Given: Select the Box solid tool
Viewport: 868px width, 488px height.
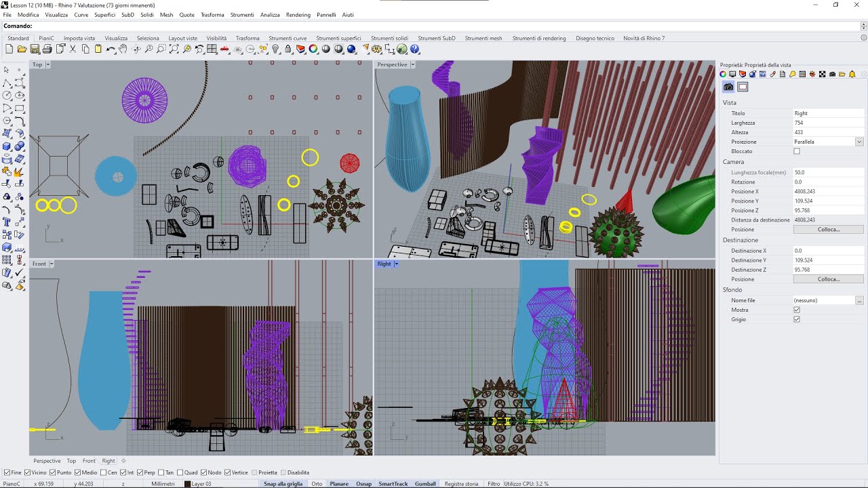Looking at the screenshot, I should pos(6,146).
